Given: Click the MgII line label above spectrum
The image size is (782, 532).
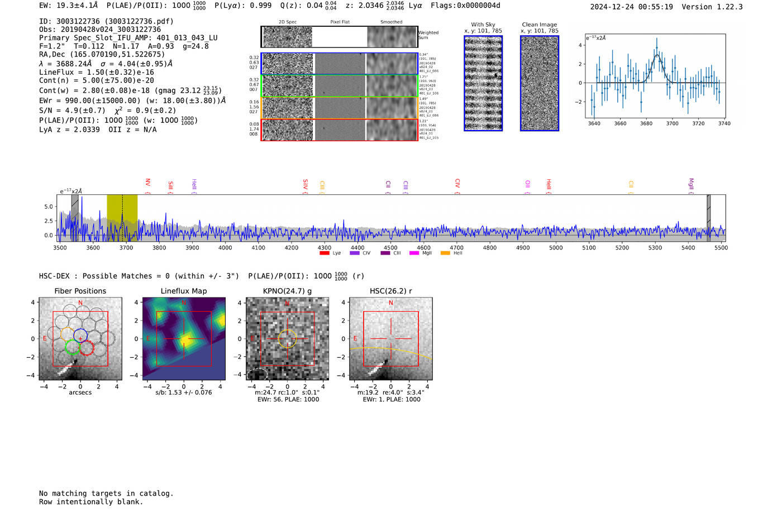Looking at the screenshot, I should (691, 184).
